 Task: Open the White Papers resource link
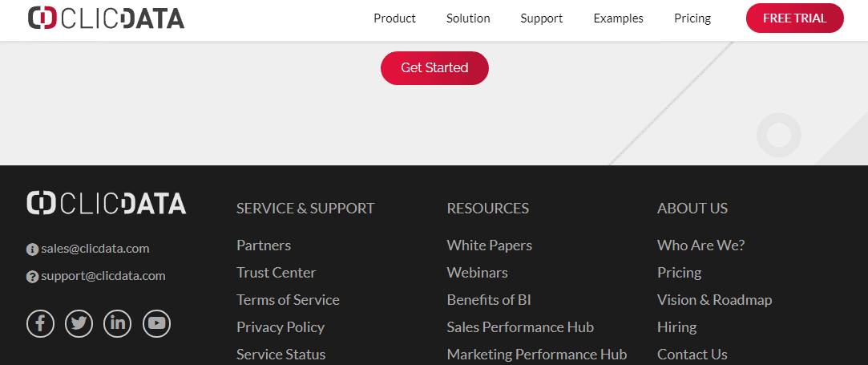(490, 245)
